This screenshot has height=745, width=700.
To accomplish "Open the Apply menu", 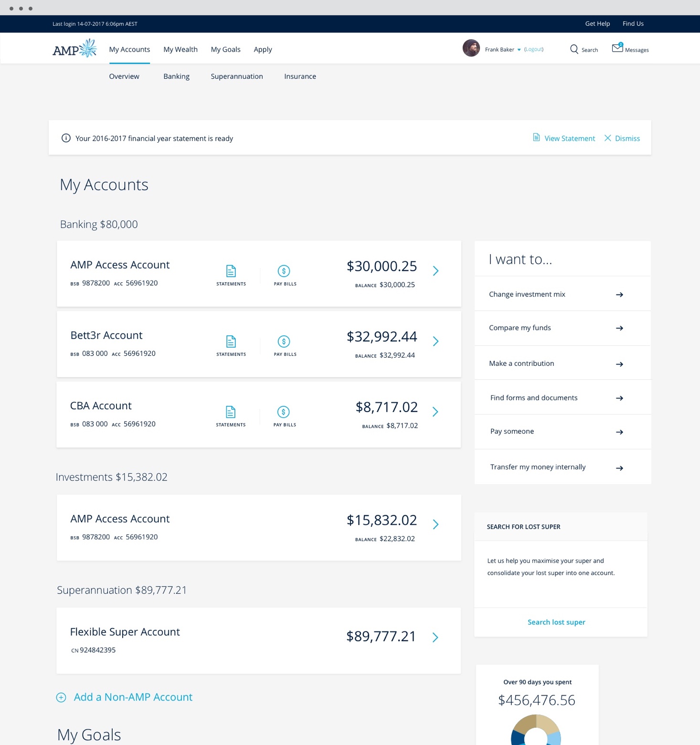I will coord(263,49).
